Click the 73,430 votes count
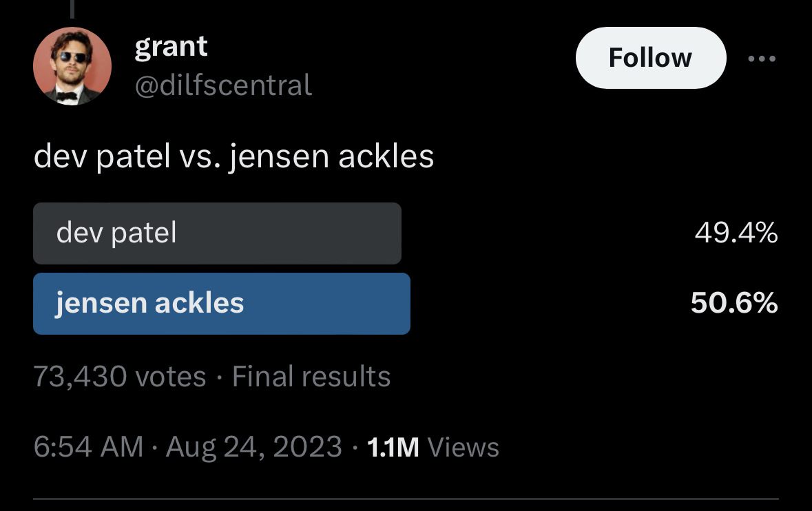 pos(120,377)
